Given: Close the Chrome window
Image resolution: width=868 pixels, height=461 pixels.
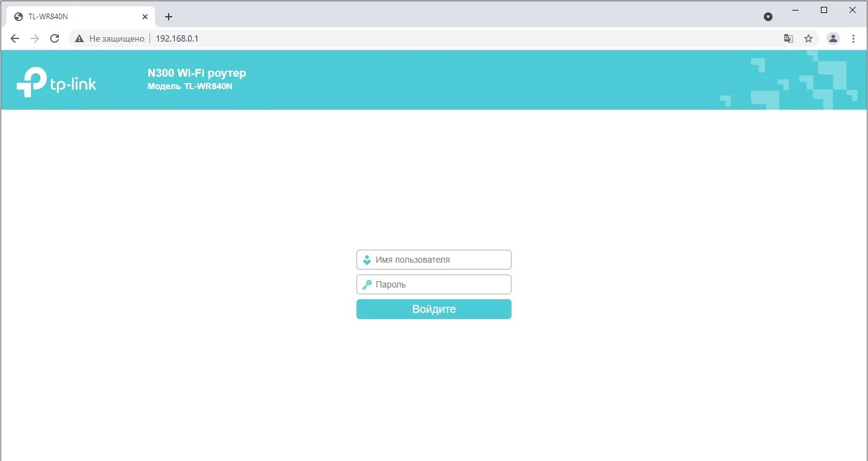Looking at the screenshot, I should click(x=852, y=10).
